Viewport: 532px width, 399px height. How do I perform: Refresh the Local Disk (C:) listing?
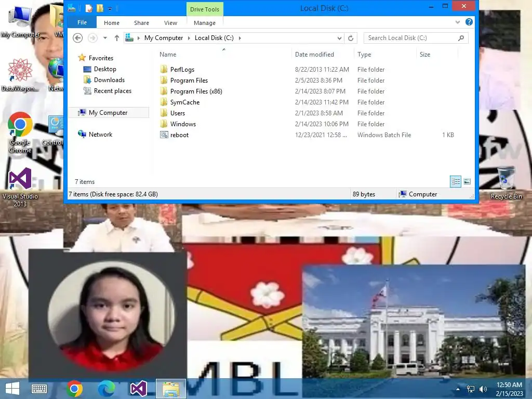pyautogui.click(x=351, y=38)
